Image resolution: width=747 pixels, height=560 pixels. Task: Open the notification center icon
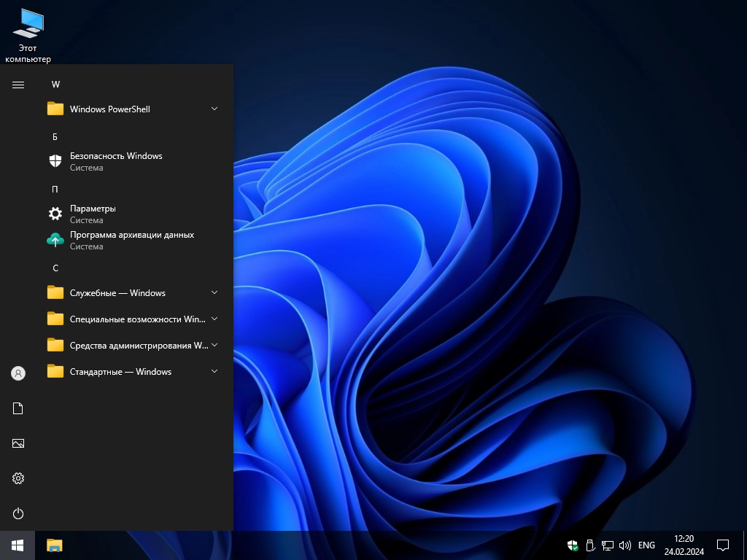pos(723,545)
